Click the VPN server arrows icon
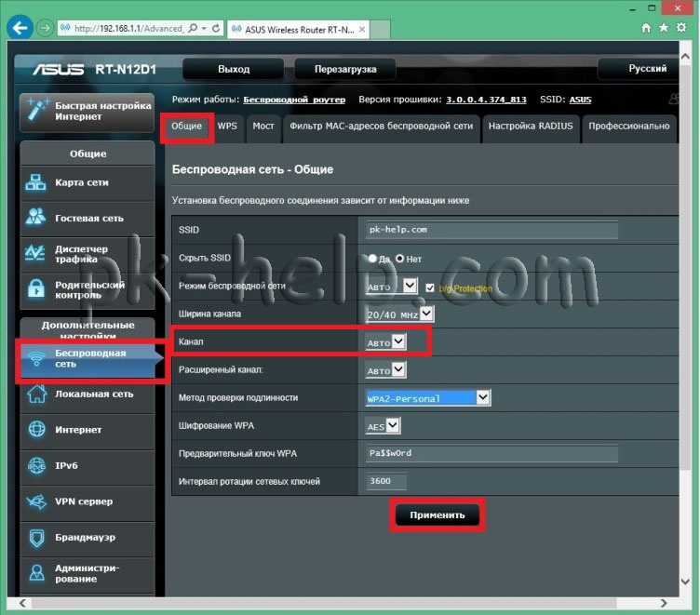Viewport: 700px width, 615px height. coord(36,501)
